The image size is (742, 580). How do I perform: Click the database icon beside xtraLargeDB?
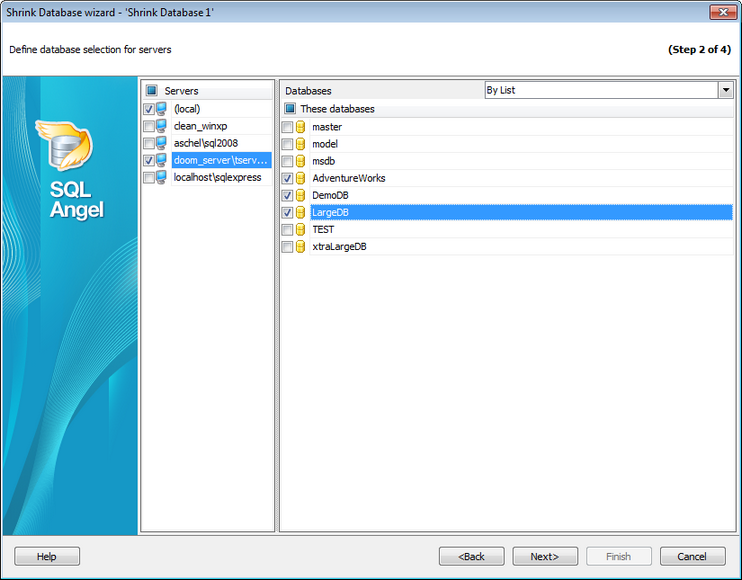tap(300, 246)
